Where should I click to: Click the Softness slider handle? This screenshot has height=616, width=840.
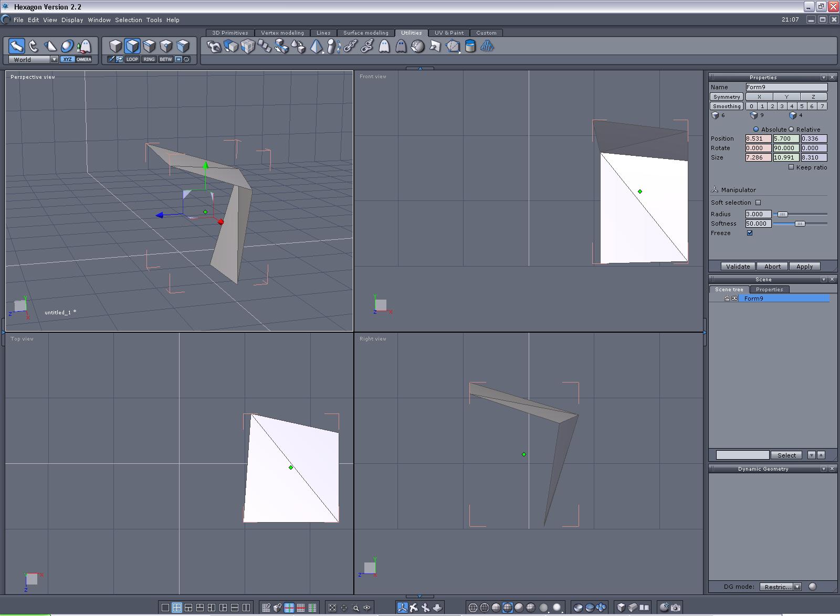tap(799, 224)
